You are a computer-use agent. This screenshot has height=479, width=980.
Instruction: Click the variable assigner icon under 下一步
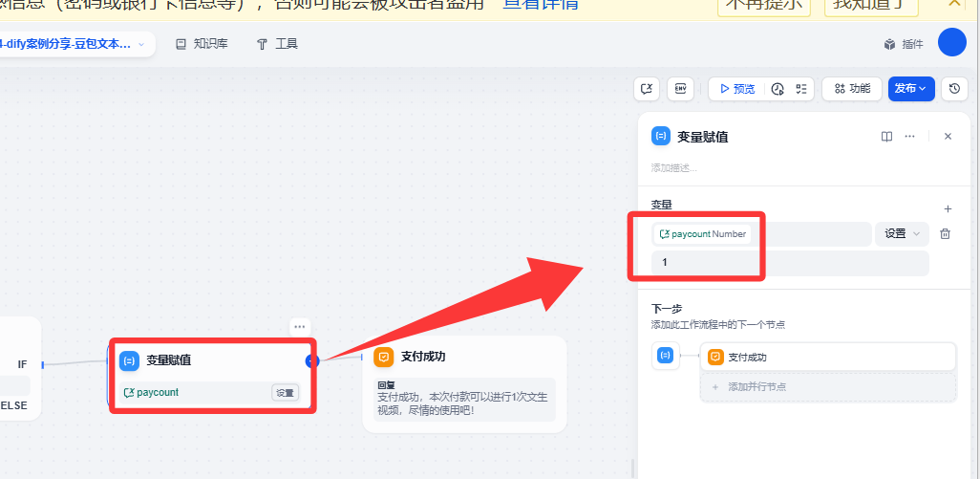click(666, 356)
